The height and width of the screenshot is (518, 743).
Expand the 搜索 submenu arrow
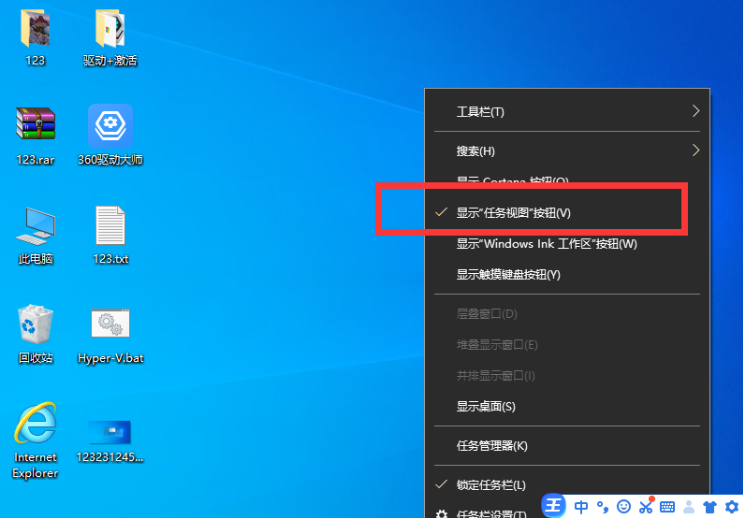(x=696, y=150)
